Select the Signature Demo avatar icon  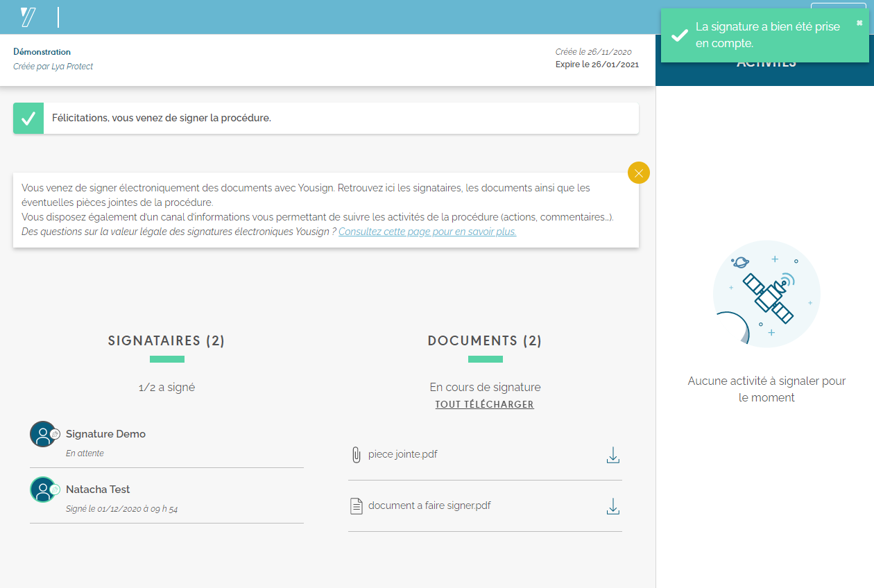pos(43,434)
